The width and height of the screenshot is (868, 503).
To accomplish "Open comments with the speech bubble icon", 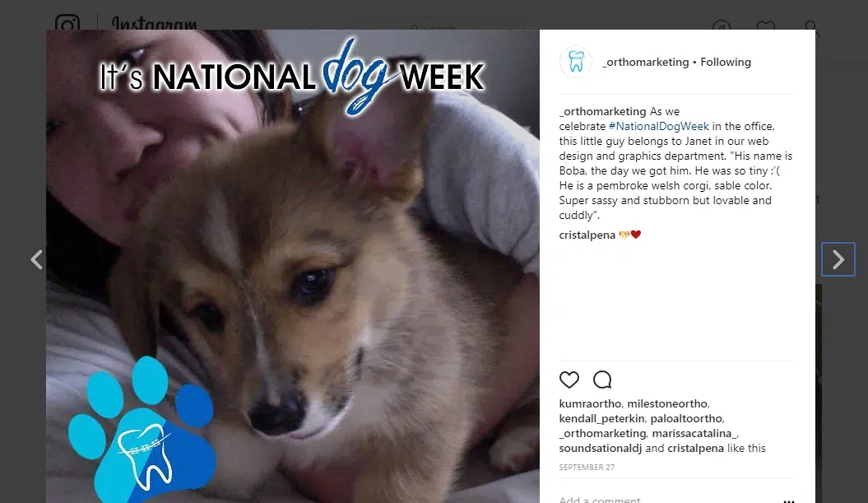I will (602, 380).
